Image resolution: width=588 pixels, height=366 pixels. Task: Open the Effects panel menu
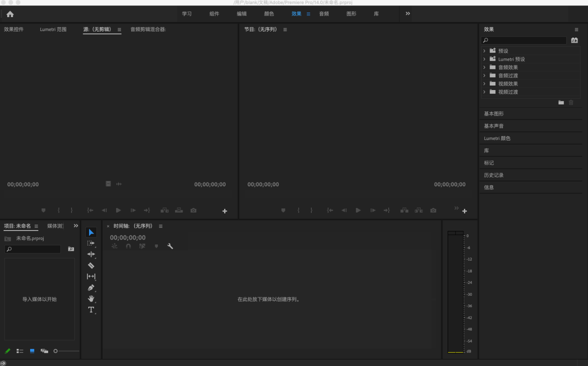click(576, 29)
